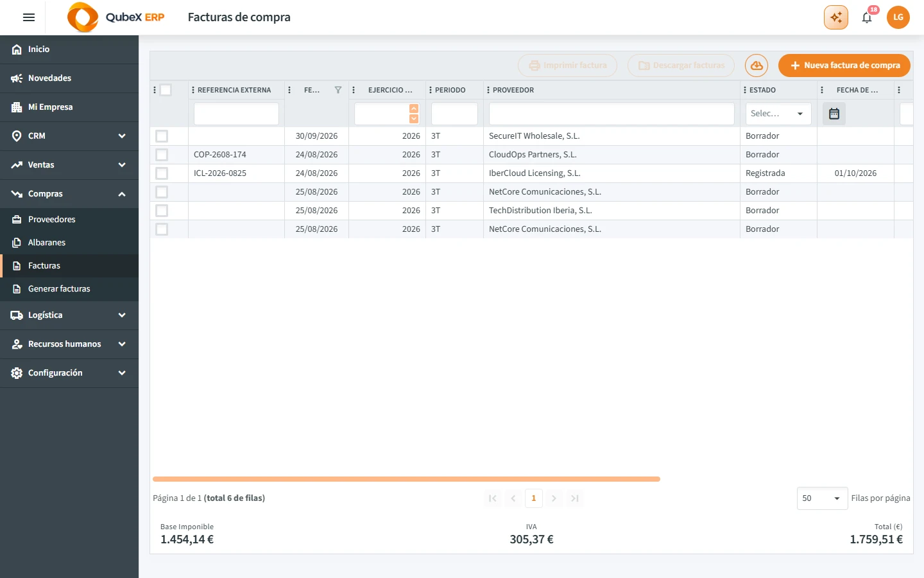Expand the Recursos humanos section
Screen dimensions: 924x578
click(69, 344)
